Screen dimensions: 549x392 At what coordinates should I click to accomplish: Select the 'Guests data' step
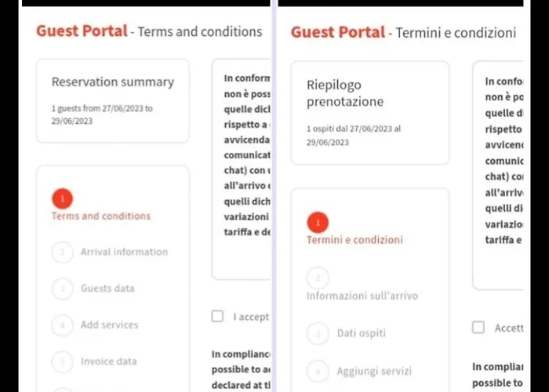pos(107,289)
